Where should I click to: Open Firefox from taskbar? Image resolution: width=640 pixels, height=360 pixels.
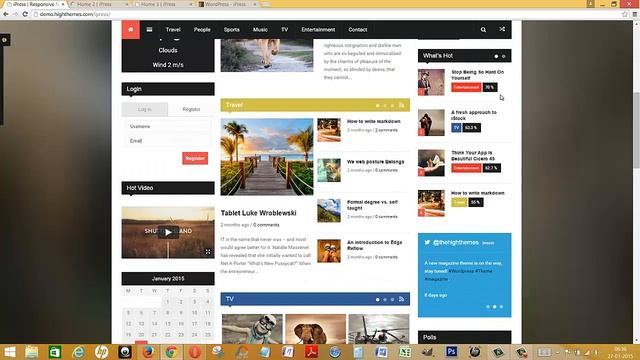(148, 352)
